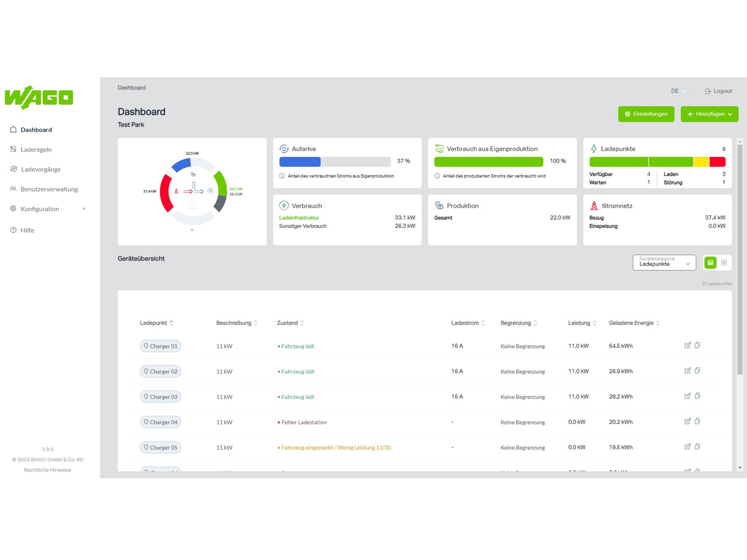Viewport: 747px width, 560px height.
Task: Click the Einstellungen button
Action: point(646,114)
